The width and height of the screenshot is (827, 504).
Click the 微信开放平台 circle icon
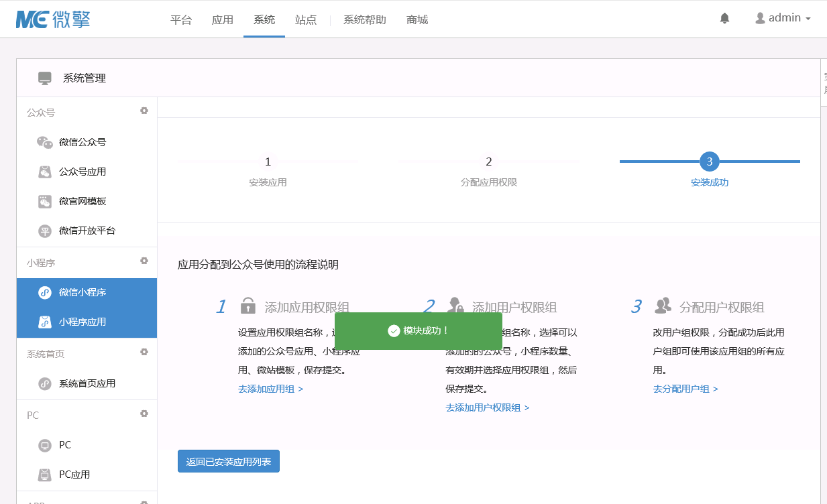[x=45, y=231]
